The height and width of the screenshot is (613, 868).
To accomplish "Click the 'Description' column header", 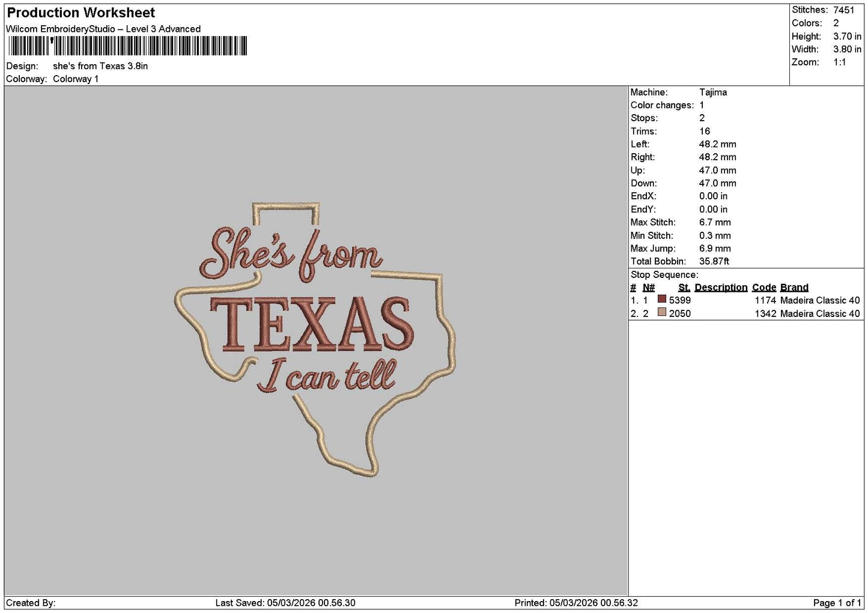I will coord(721,288).
